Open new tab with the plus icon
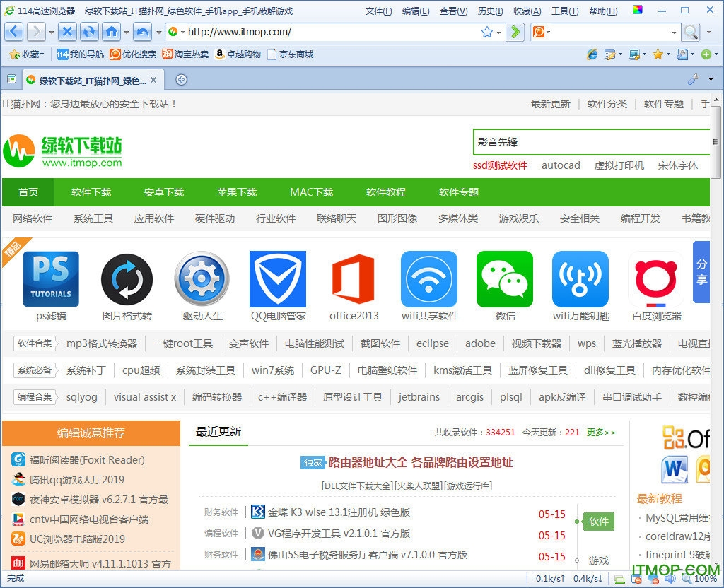This screenshot has width=724, height=588. (x=182, y=79)
